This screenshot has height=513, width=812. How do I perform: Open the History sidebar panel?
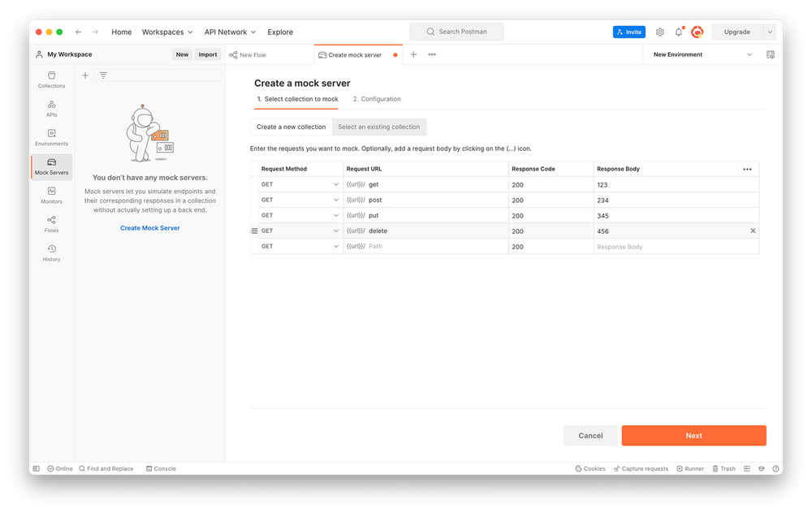(51, 253)
